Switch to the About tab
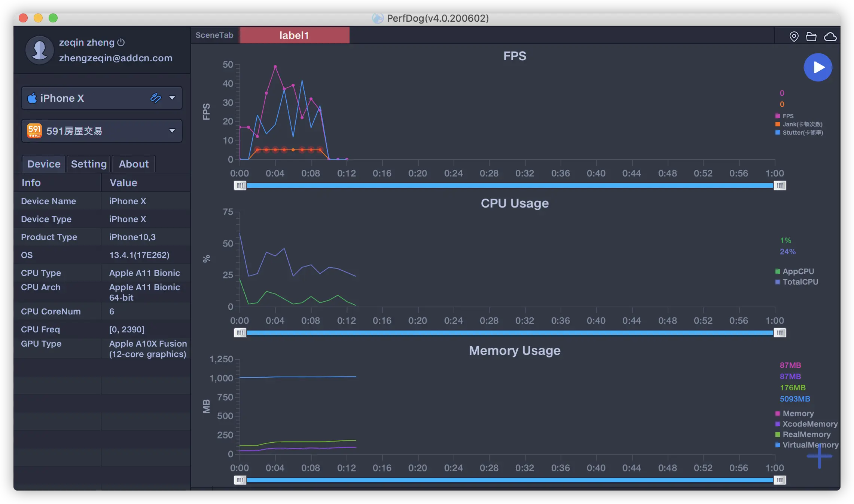 tap(134, 164)
